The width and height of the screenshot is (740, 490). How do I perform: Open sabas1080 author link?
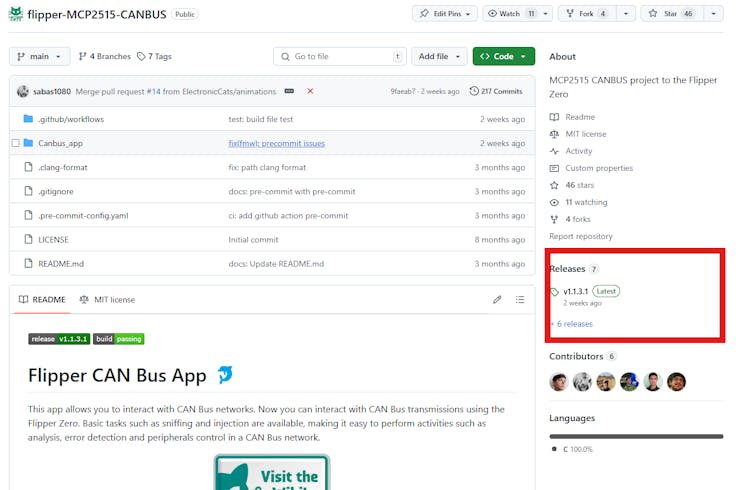51,91
